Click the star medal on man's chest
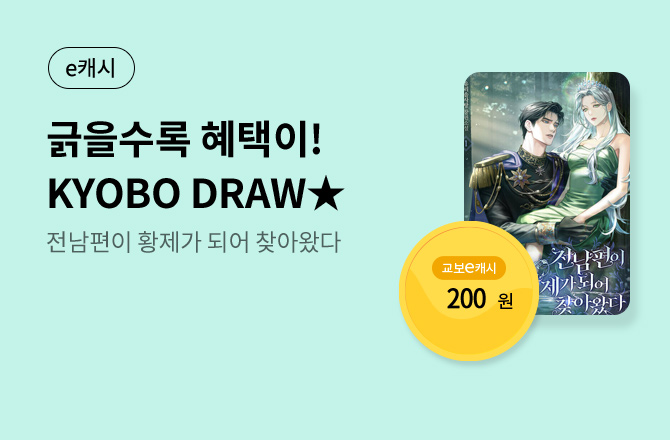Image resolution: width=670 pixels, height=440 pixels. (x=522, y=176)
